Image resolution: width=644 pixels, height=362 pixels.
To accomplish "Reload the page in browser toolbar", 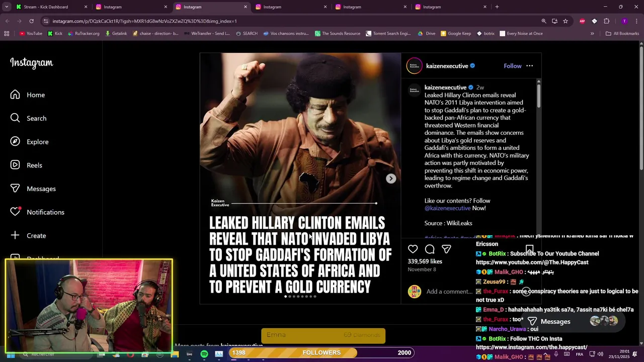I will click(x=31, y=21).
